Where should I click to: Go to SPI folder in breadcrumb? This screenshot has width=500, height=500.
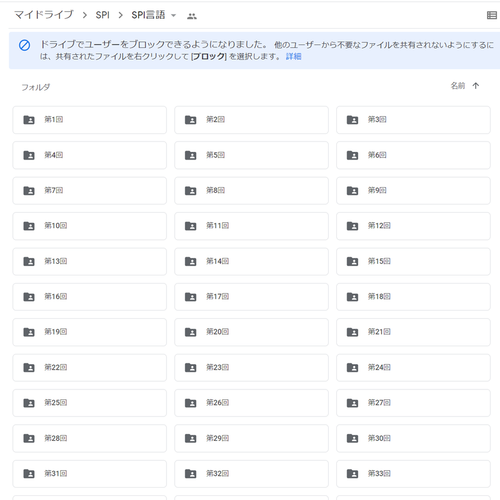pyautogui.click(x=102, y=15)
